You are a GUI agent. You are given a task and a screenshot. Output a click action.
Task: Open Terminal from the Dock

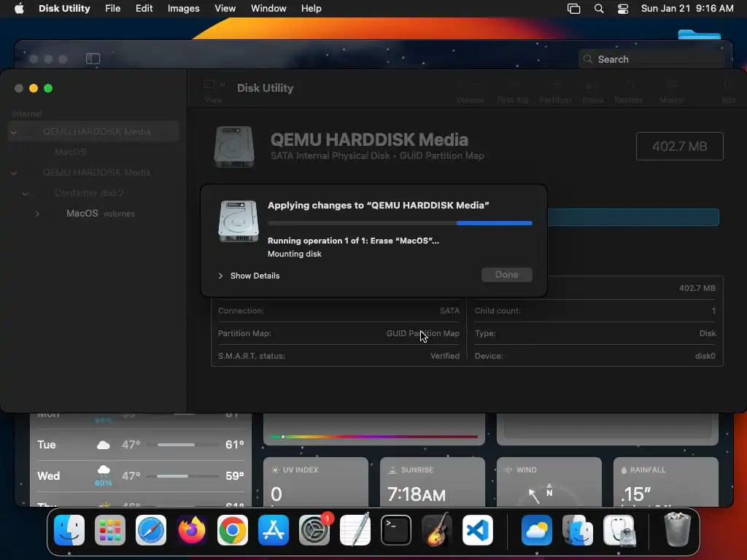coord(396,530)
